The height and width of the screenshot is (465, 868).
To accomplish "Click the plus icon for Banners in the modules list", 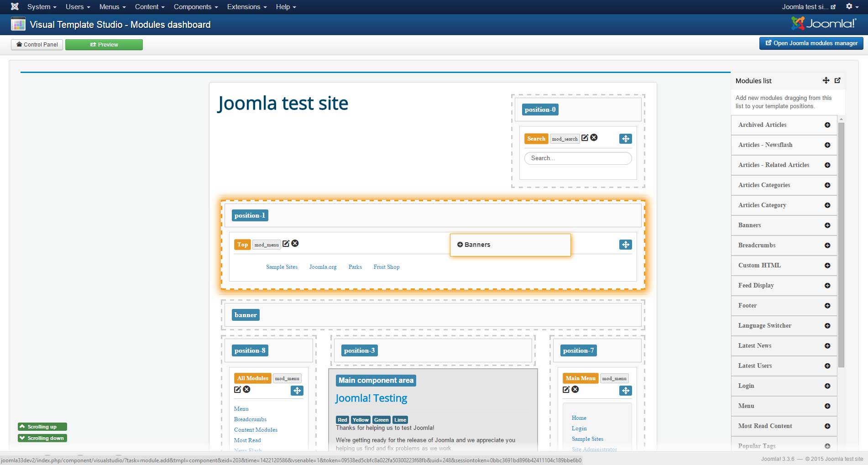I will [827, 225].
